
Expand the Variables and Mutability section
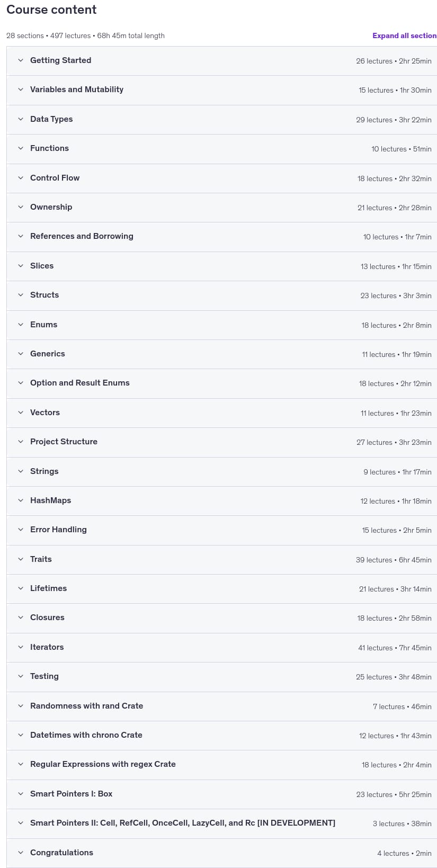(x=221, y=90)
